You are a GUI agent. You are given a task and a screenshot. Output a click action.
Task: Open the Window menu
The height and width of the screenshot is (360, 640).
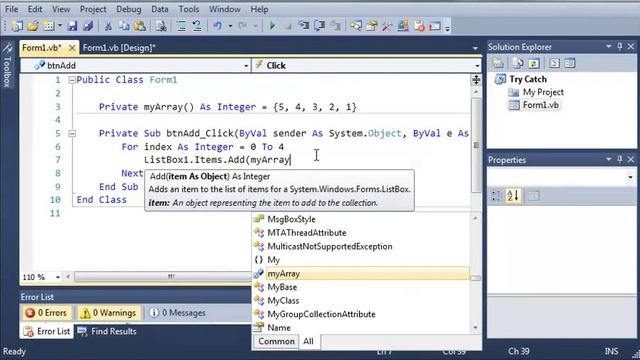point(224,9)
